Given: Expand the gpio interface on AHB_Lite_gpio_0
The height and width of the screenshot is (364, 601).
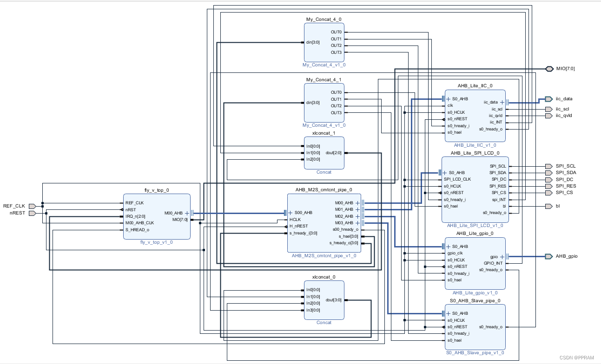Looking at the screenshot, I should click(x=502, y=256).
